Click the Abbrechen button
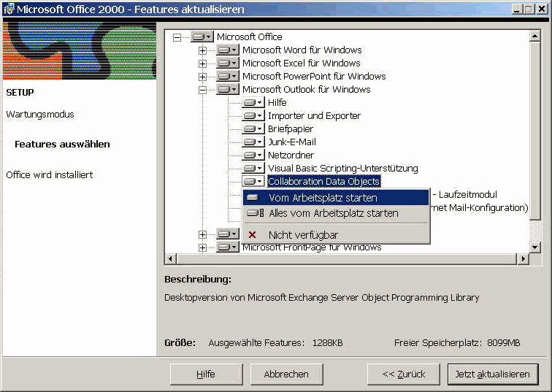 [286, 374]
